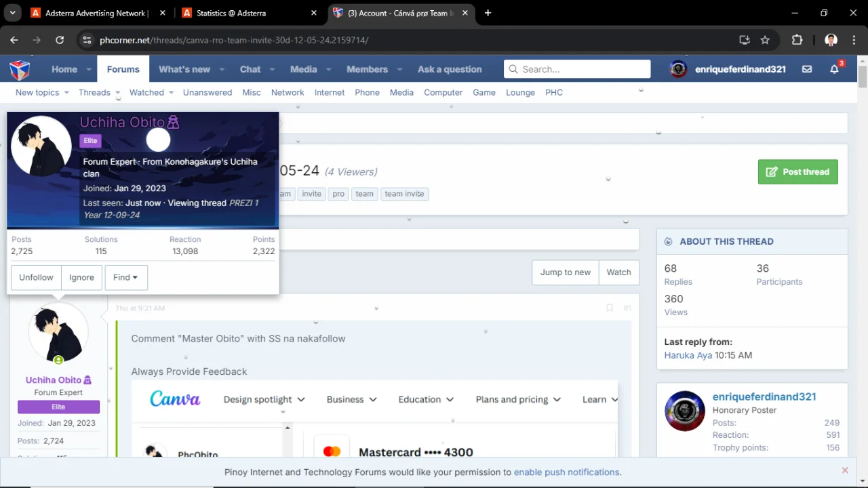Image resolution: width=868 pixels, height=488 pixels.
Task: Click the team invite tag
Action: pos(404,194)
